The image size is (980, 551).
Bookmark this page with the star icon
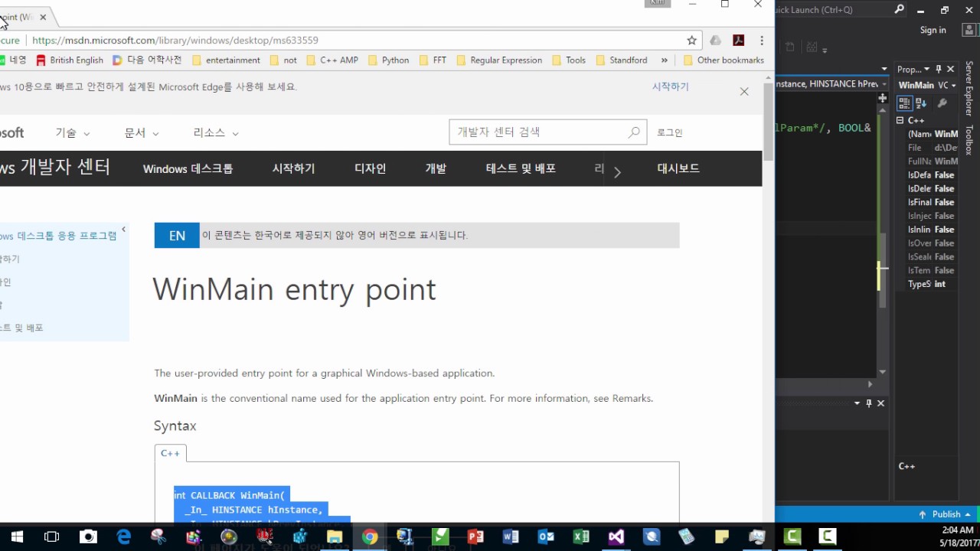pos(691,40)
